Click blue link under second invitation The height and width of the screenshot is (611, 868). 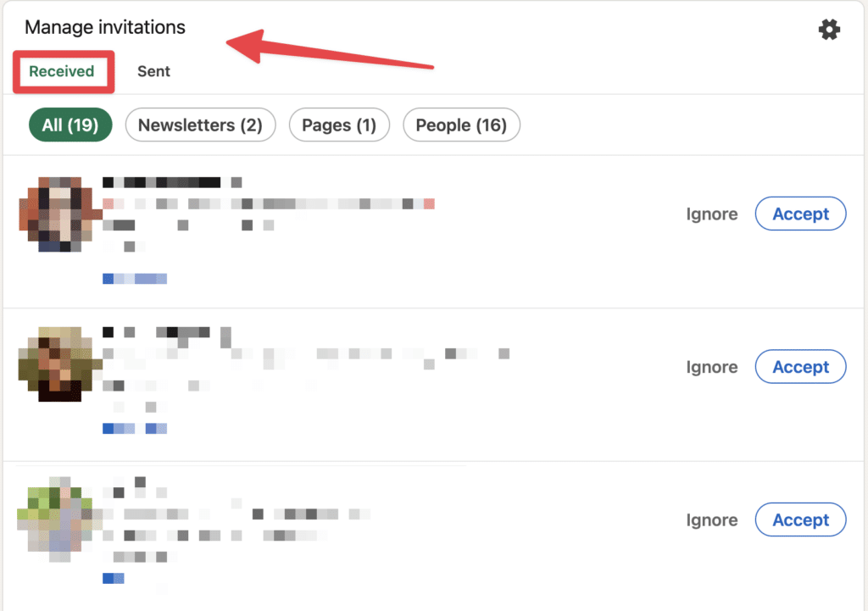(135, 428)
